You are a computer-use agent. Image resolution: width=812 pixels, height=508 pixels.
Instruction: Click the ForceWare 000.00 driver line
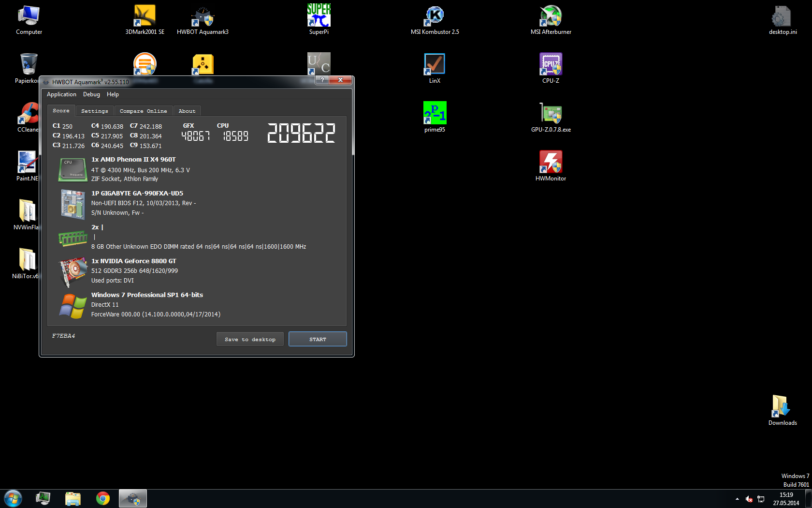click(x=156, y=314)
